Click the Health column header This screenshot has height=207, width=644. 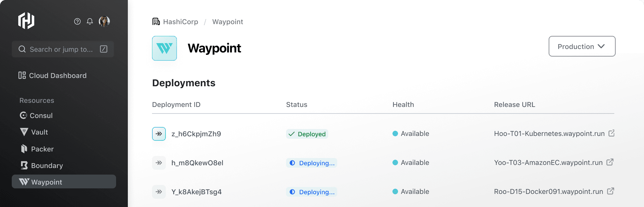[403, 105]
